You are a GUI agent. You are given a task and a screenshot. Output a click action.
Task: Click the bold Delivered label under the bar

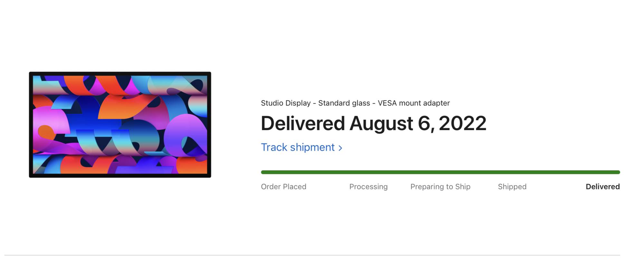pos(602,187)
